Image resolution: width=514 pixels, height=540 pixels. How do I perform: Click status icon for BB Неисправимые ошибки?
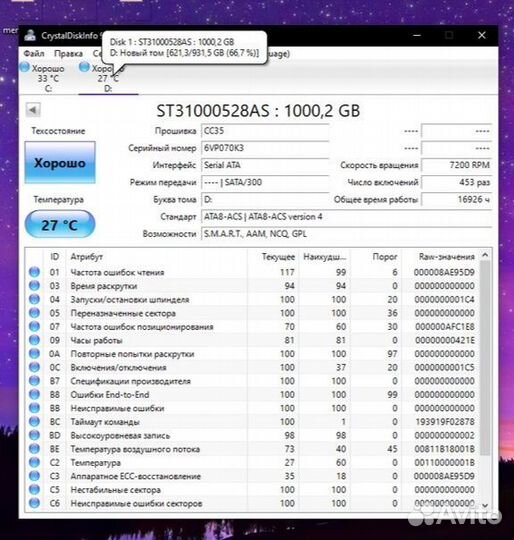(x=34, y=408)
